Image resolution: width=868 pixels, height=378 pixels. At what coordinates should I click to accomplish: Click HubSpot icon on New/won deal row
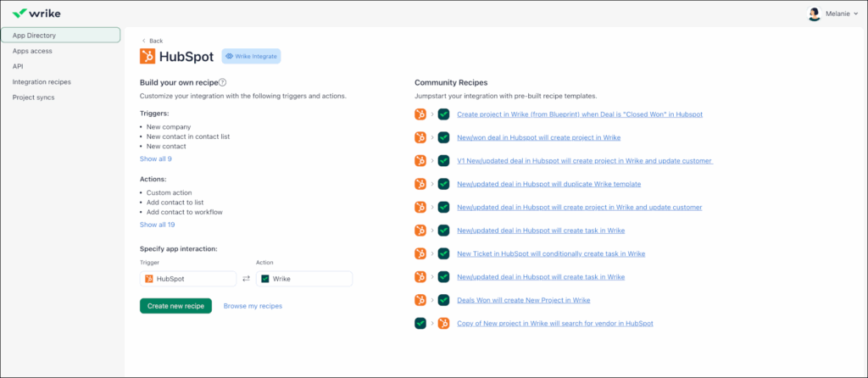[x=420, y=137]
